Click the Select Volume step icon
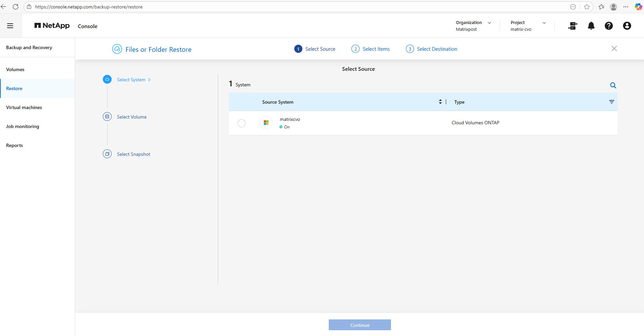The height and width of the screenshot is (336, 644). coord(107,117)
